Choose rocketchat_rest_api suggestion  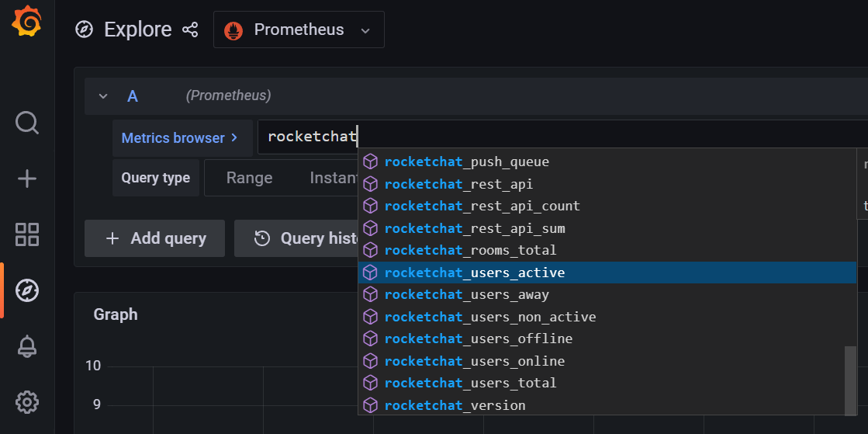pyautogui.click(x=607, y=184)
